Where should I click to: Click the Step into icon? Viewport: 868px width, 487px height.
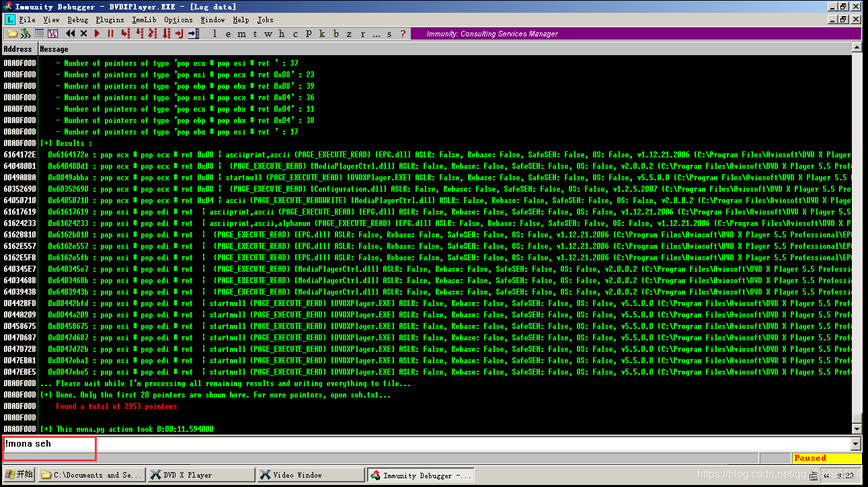pos(126,34)
